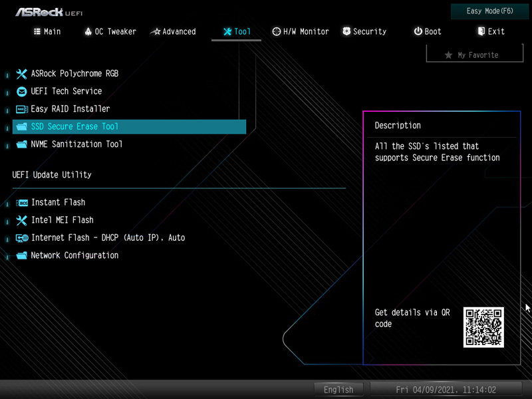This screenshot has width=532, height=399.
Task: Open H/W Monitor tab
Action: pyautogui.click(x=301, y=31)
